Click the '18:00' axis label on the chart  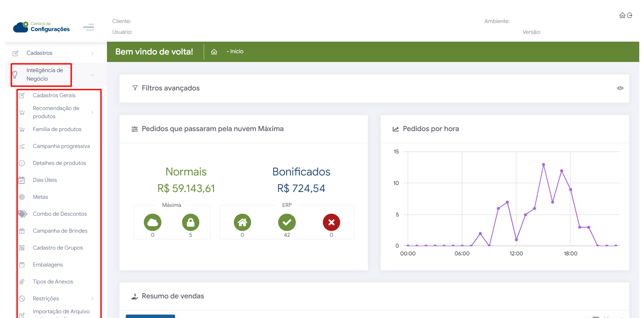(571, 254)
